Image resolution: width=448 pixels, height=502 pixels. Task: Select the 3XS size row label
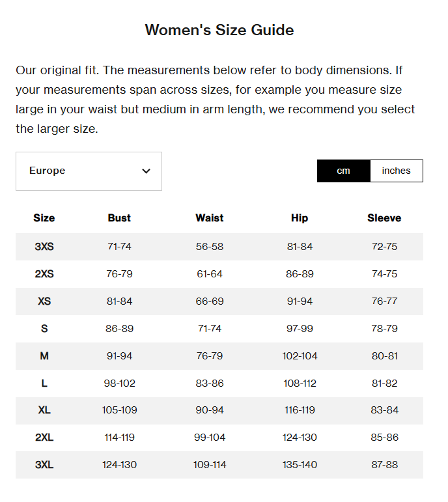(44, 247)
